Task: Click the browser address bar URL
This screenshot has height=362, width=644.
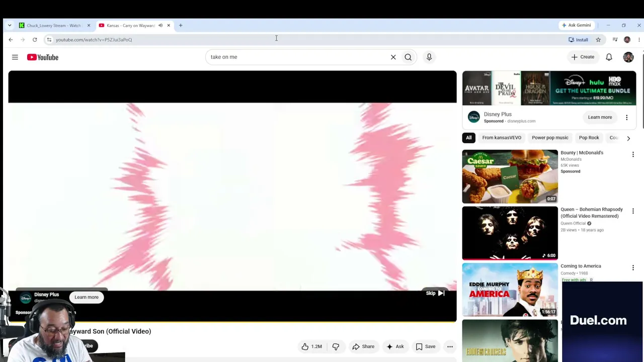Action: (x=94, y=40)
